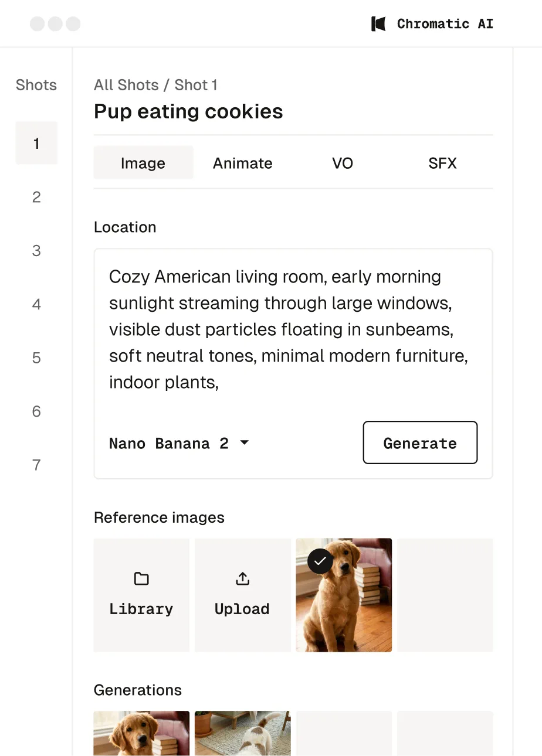Select the Image tab
This screenshot has height=756, width=542.
[x=143, y=163]
